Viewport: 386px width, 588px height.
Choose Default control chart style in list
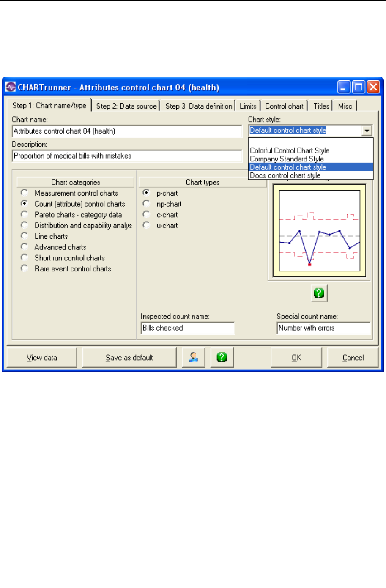coord(311,167)
